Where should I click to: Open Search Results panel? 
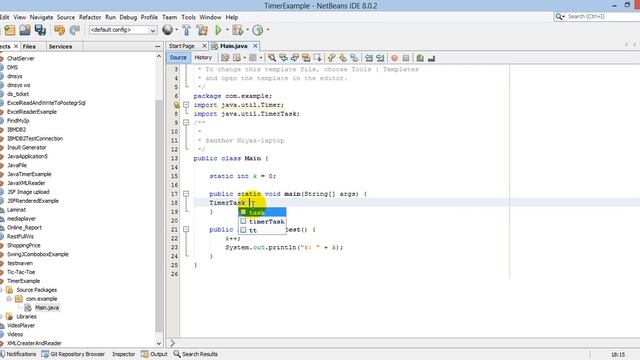196,354
